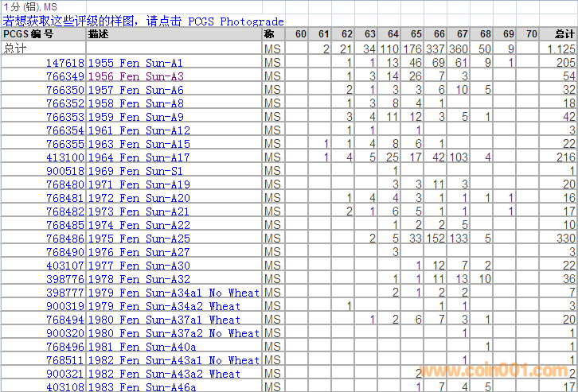This screenshot has height=392, width=578.
Task: Click the 描述 column header
Action: click(x=99, y=34)
